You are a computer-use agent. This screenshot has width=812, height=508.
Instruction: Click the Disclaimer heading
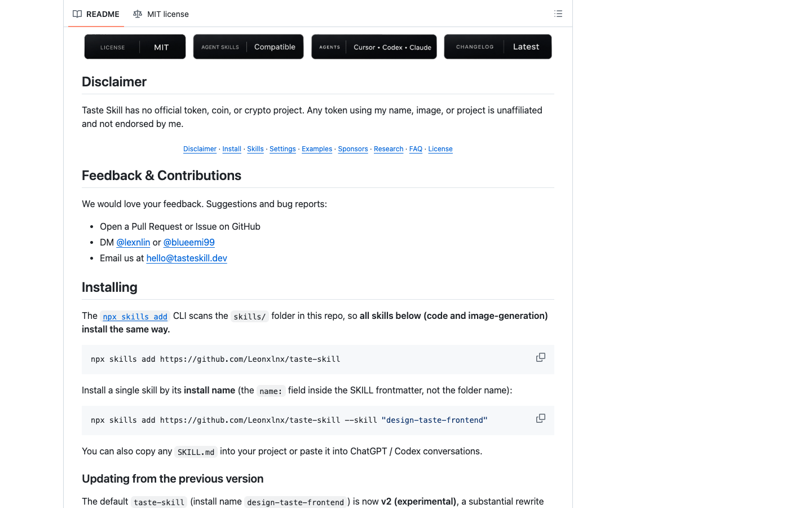pos(114,82)
